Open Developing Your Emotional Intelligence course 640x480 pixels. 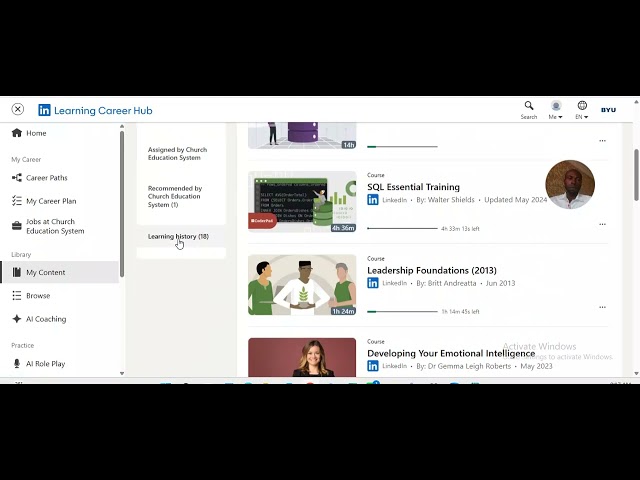[x=451, y=353]
